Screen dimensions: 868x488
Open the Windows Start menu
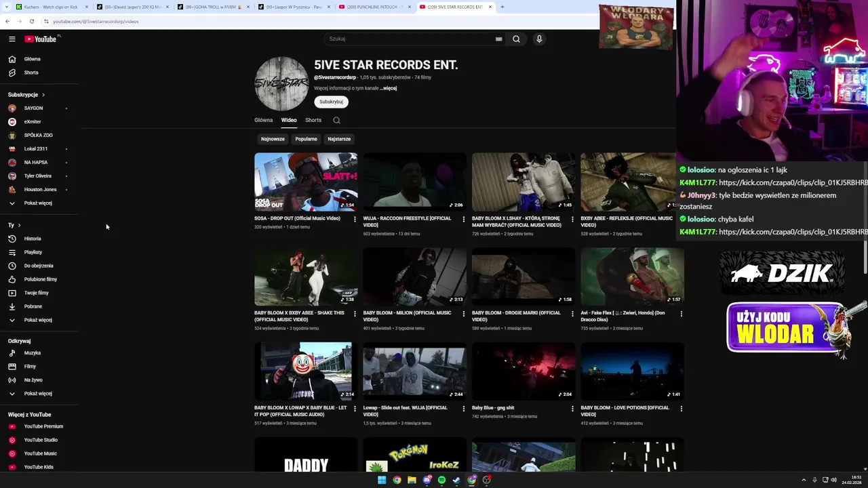click(382, 480)
